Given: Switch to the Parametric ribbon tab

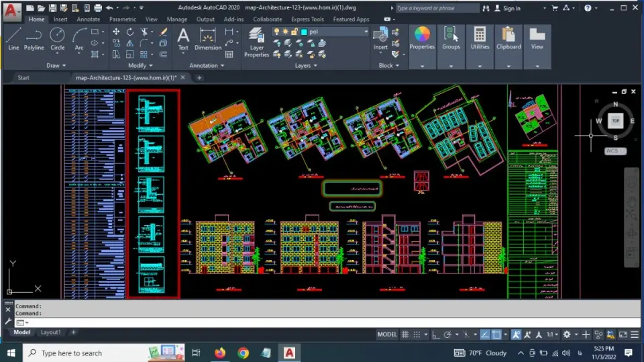Looking at the screenshot, I should [122, 19].
